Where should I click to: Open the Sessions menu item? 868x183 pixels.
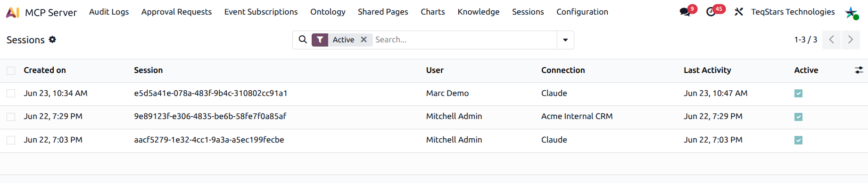(x=528, y=12)
